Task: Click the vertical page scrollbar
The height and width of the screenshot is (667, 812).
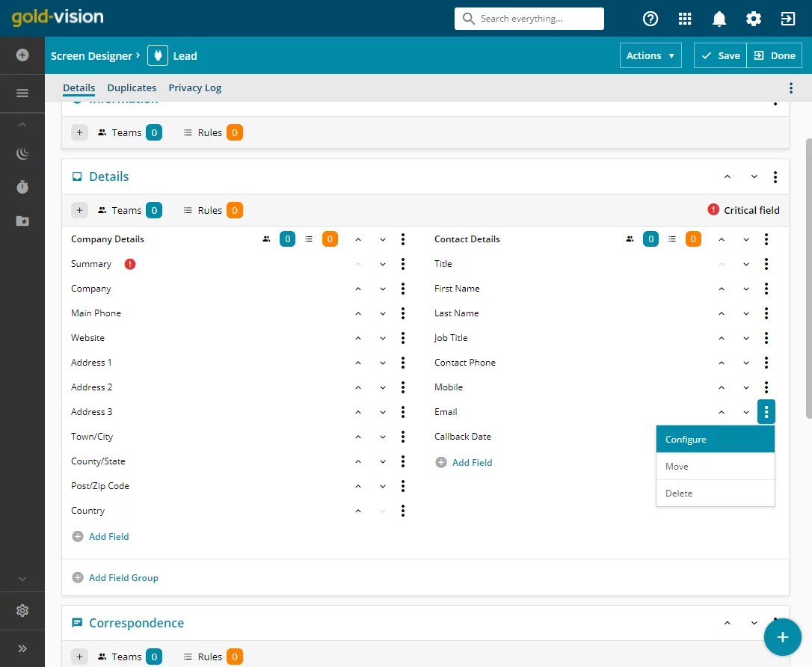Action: pos(809,277)
